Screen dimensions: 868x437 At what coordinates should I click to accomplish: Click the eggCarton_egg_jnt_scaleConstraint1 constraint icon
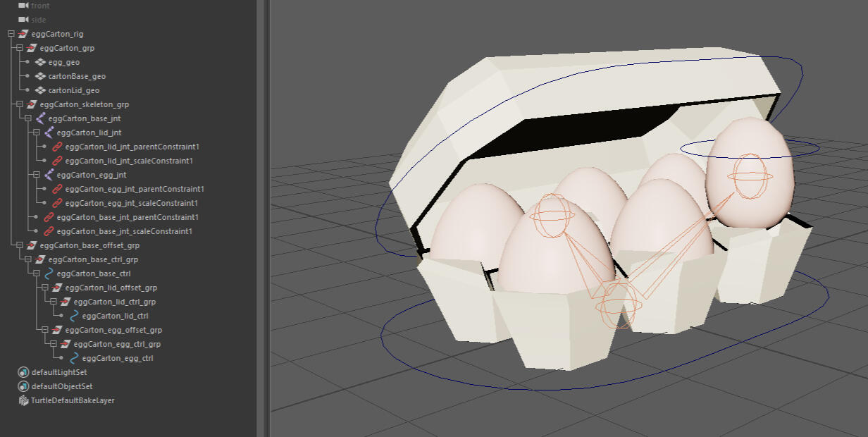tap(57, 203)
